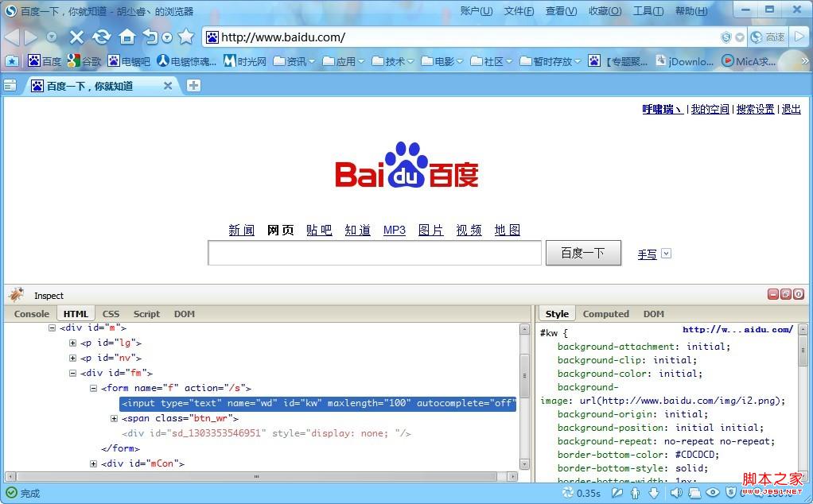Go to the homepage using the Home icon
The height and width of the screenshot is (504, 813).
(x=126, y=37)
